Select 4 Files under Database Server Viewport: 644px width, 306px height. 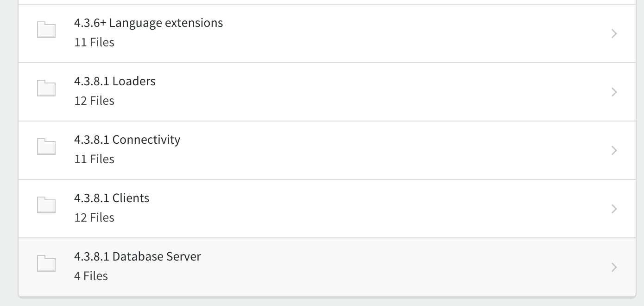pyautogui.click(x=91, y=276)
